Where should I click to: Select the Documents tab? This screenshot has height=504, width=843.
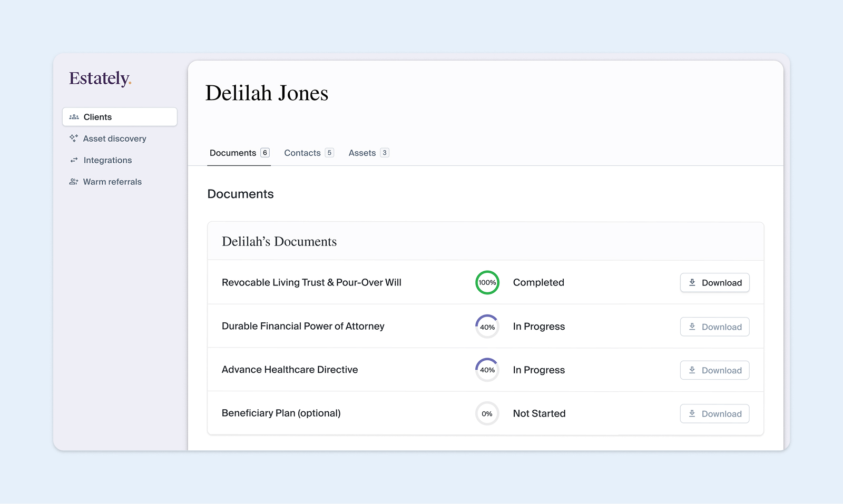233,153
